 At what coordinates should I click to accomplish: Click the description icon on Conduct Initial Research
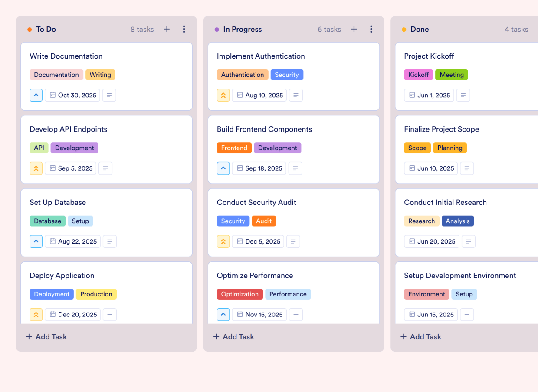tap(469, 241)
